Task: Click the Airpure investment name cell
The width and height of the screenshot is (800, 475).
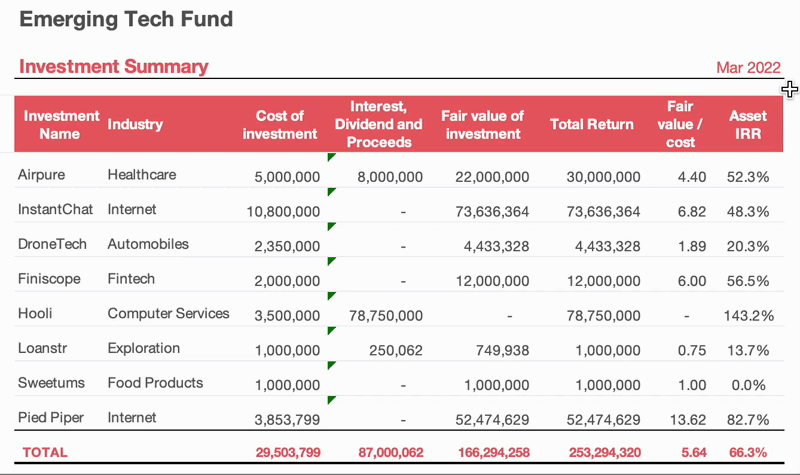Action: [x=41, y=175]
